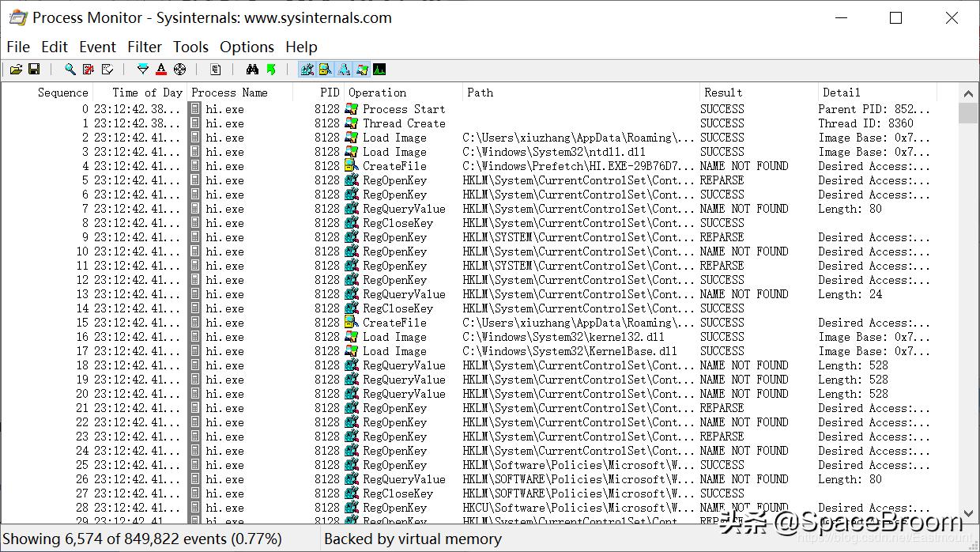Open the Filter menu
This screenshot has width=980, height=552.
[x=145, y=47]
